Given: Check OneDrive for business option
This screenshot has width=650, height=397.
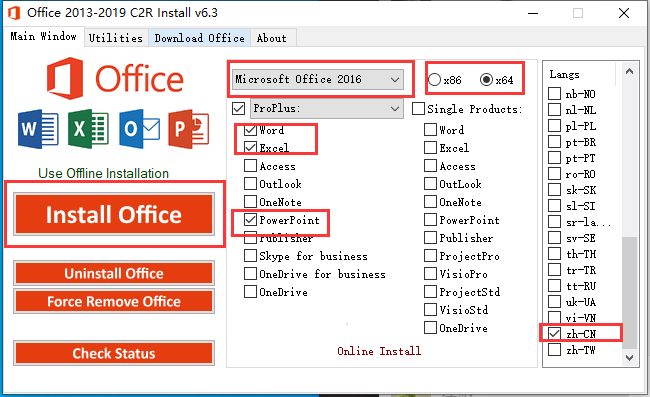Looking at the screenshot, I should (x=250, y=274).
